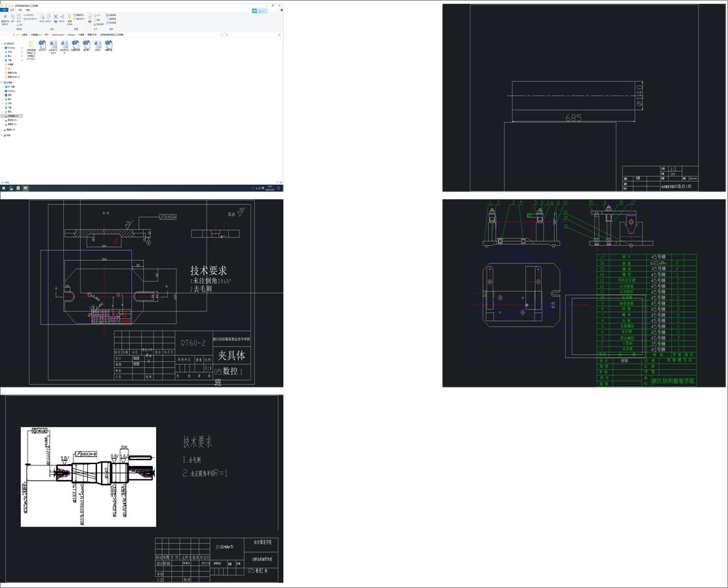The width and height of the screenshot is (728, 588).
Task: Open the yellow folder in file list
Action: pos(31,45)
